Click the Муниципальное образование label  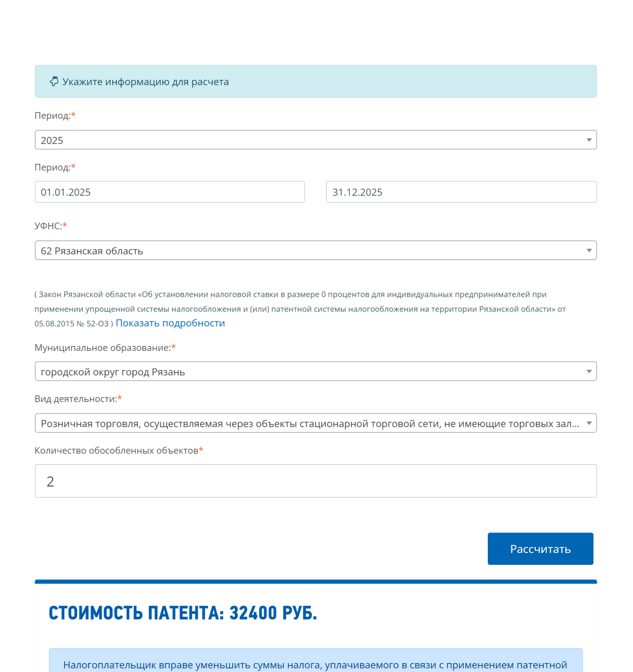102,348
